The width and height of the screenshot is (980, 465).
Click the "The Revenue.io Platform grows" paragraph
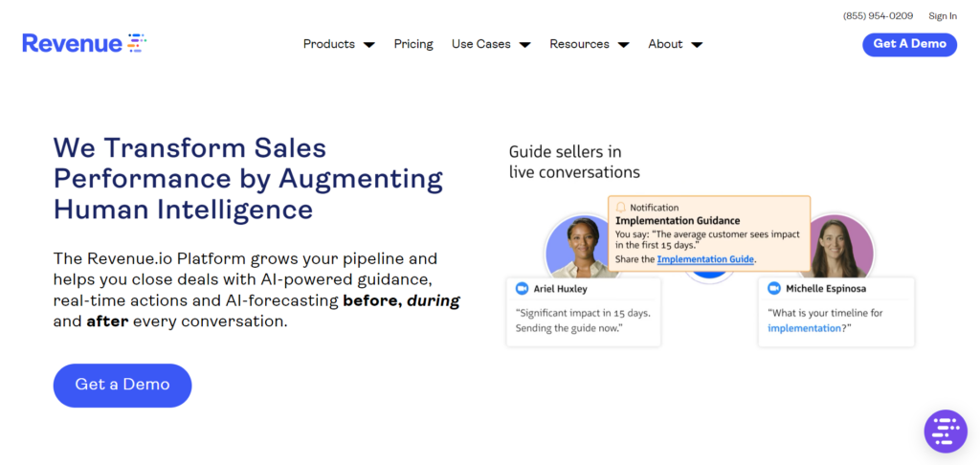click(x=256, y=290)
